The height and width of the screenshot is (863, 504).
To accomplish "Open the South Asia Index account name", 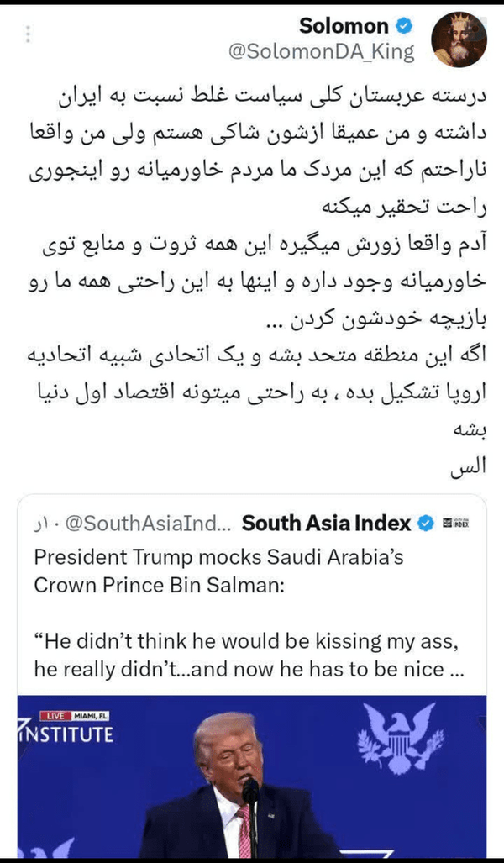I will coord(326,524).
